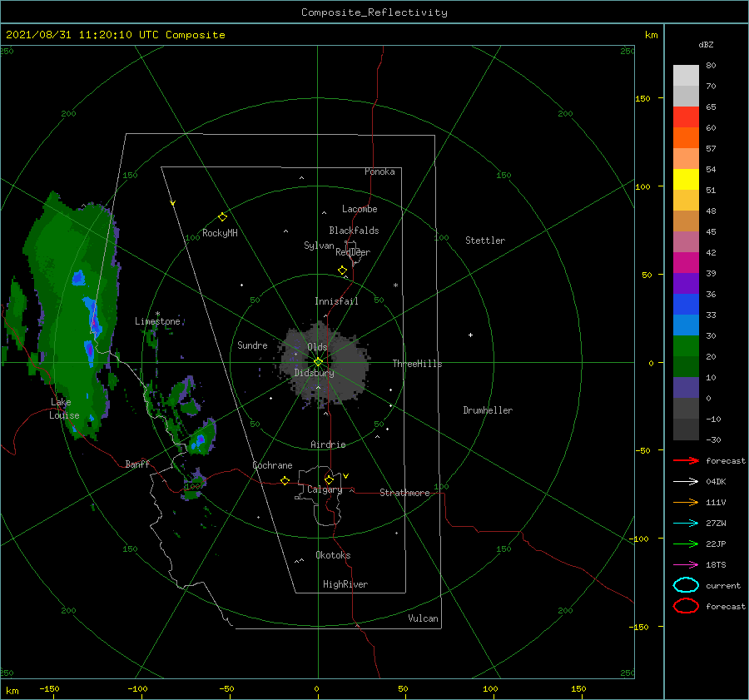Click the Vulcan town label
The height and width of the screenshot is (700, 749).
[424, 618]
